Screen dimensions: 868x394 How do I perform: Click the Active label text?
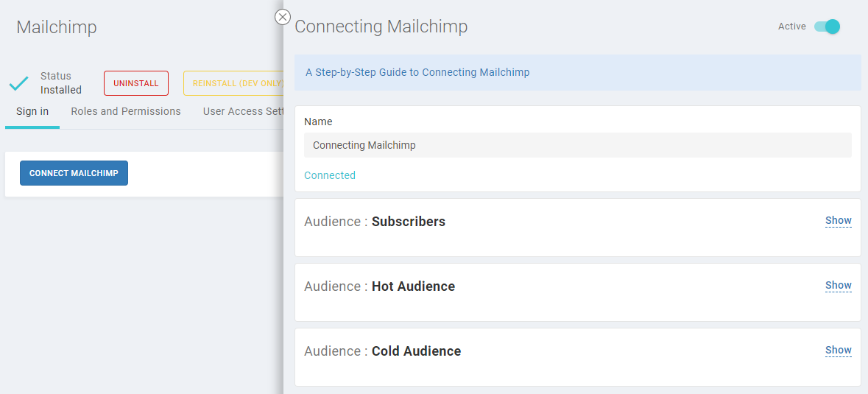click(791, 27)
